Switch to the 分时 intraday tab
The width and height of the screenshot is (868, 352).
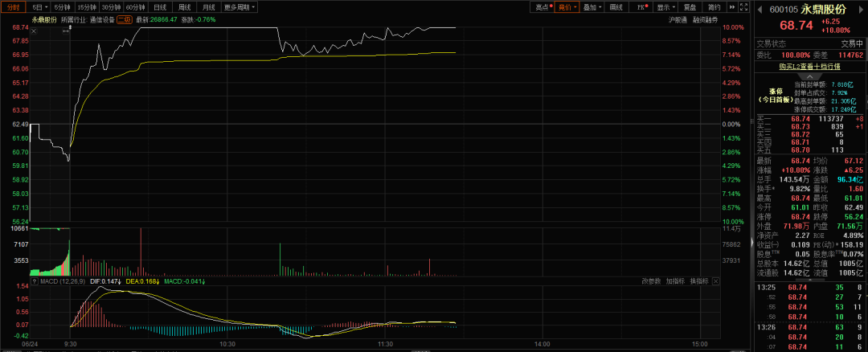pos(14,7)
